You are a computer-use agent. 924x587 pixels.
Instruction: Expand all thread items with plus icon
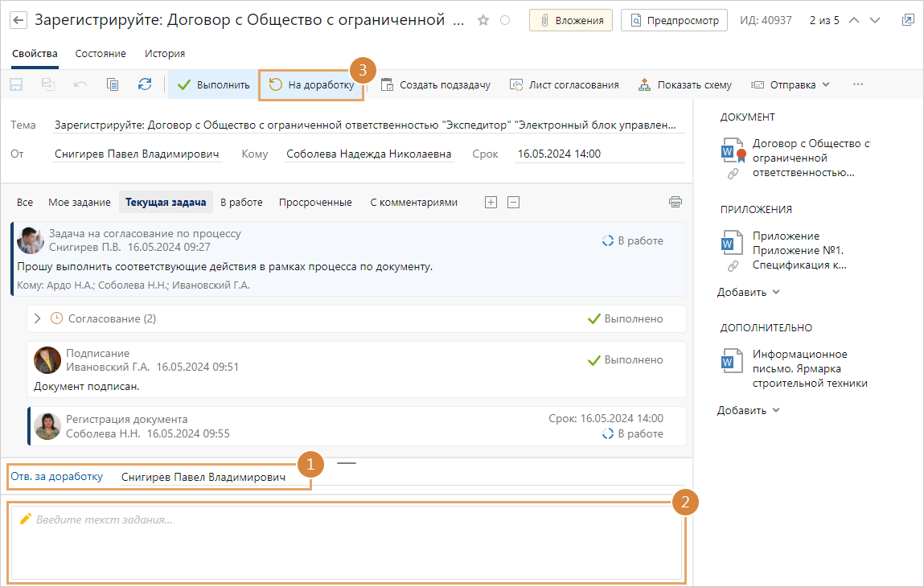click(x=491, y=203)
